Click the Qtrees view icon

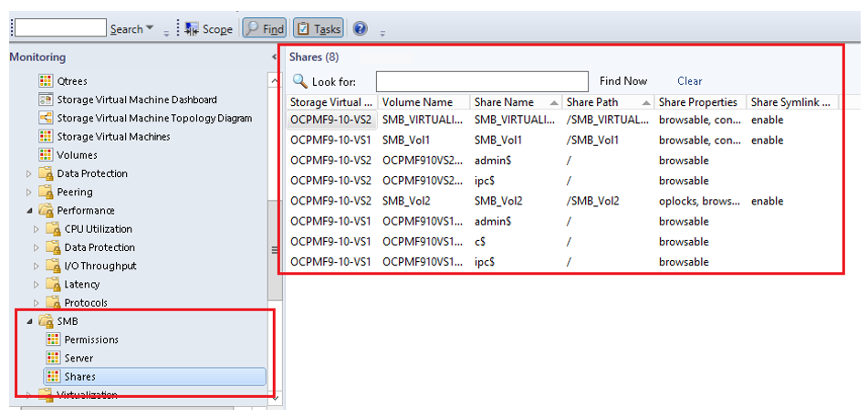tap(46, 81)
